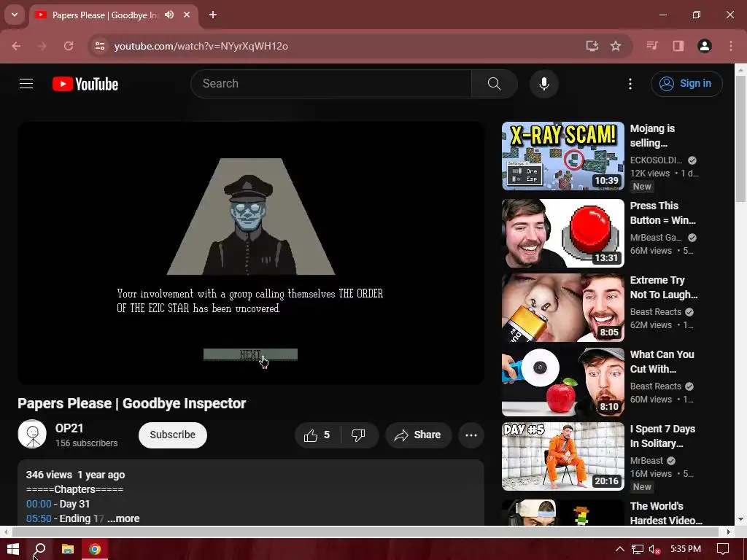The height and width of the screenshot is (560, 747).
Task: Open a new tab
Action: [x=213, y=15]
